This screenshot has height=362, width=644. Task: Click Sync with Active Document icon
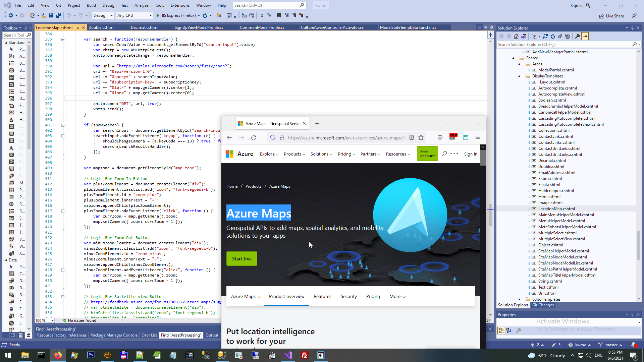click(x=545, y=36)
